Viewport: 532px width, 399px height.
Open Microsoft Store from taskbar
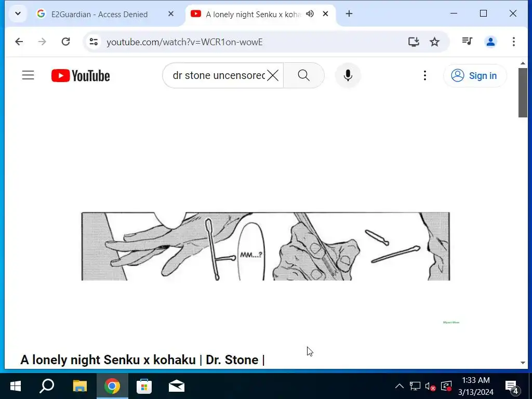pos(144,386)
